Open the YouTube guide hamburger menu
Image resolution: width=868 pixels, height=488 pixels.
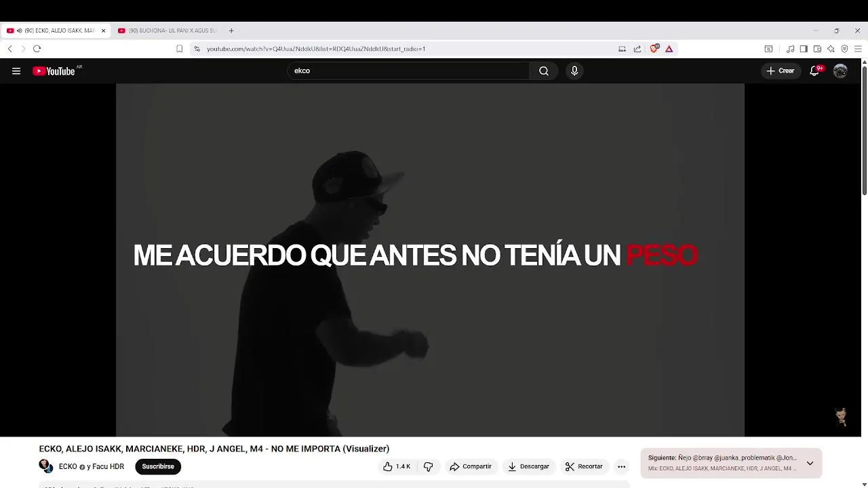click(16, 70)
